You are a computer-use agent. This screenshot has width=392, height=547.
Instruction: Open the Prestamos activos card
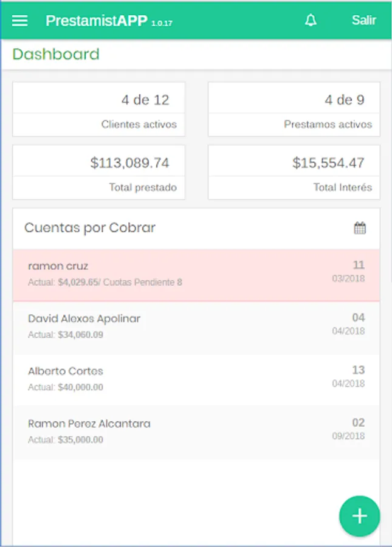tap(294, 109)
